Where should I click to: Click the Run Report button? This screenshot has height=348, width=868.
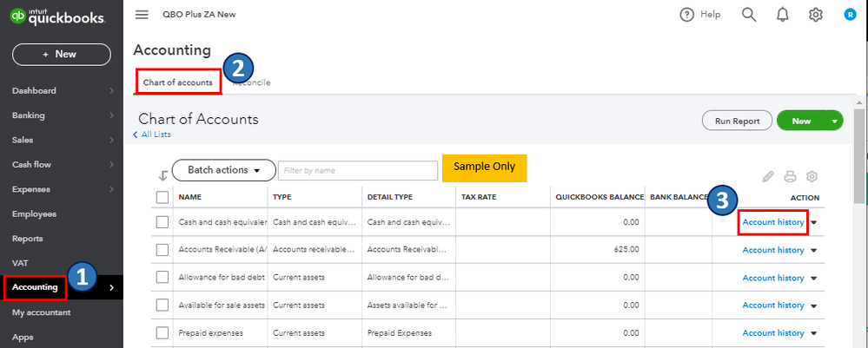point(737,121)
